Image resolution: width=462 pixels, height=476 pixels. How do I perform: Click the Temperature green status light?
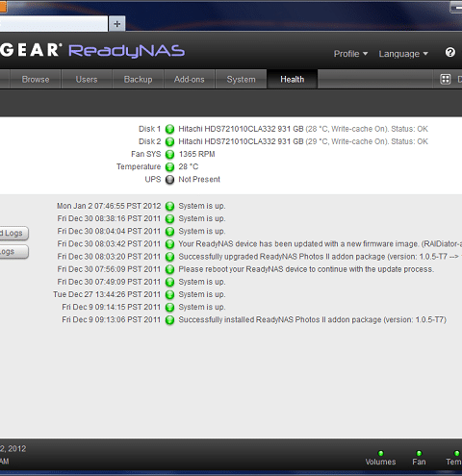pyautogui.click(x=169, y=167)
